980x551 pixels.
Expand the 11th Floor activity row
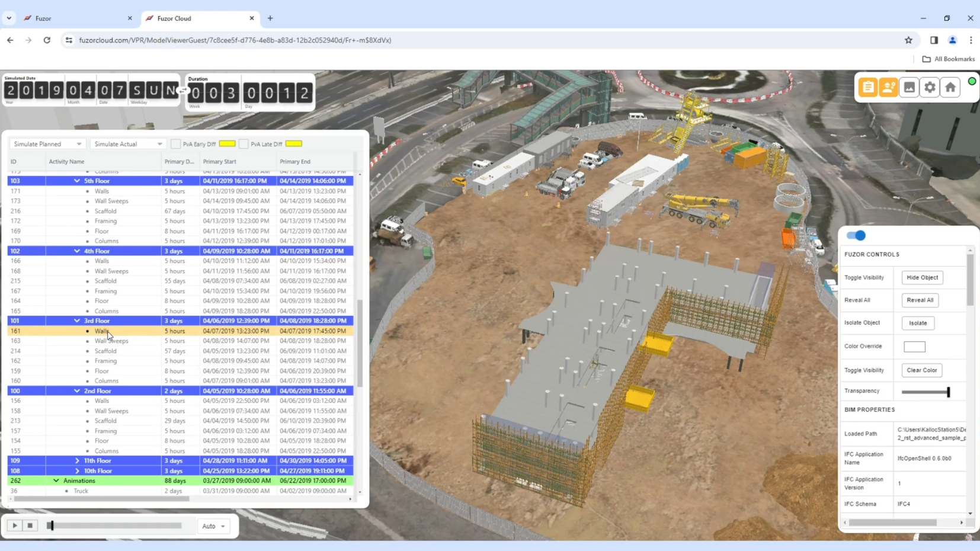click(77, 460)
